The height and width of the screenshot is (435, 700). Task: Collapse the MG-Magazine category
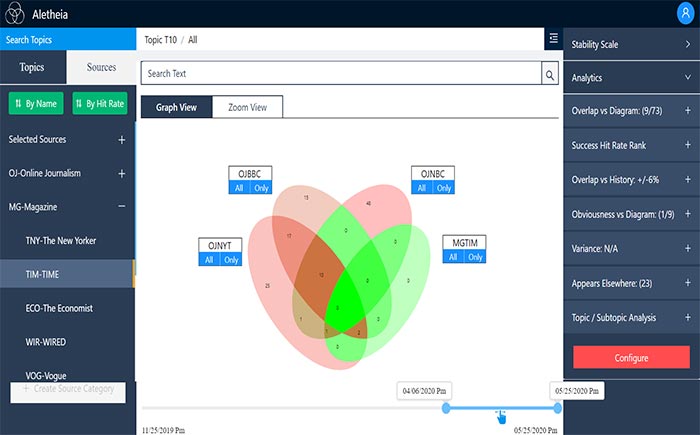(x=122, y=207)
